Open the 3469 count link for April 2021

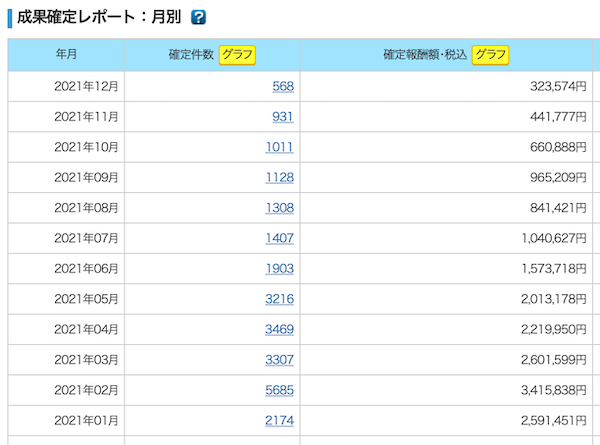tap(280, 329)
